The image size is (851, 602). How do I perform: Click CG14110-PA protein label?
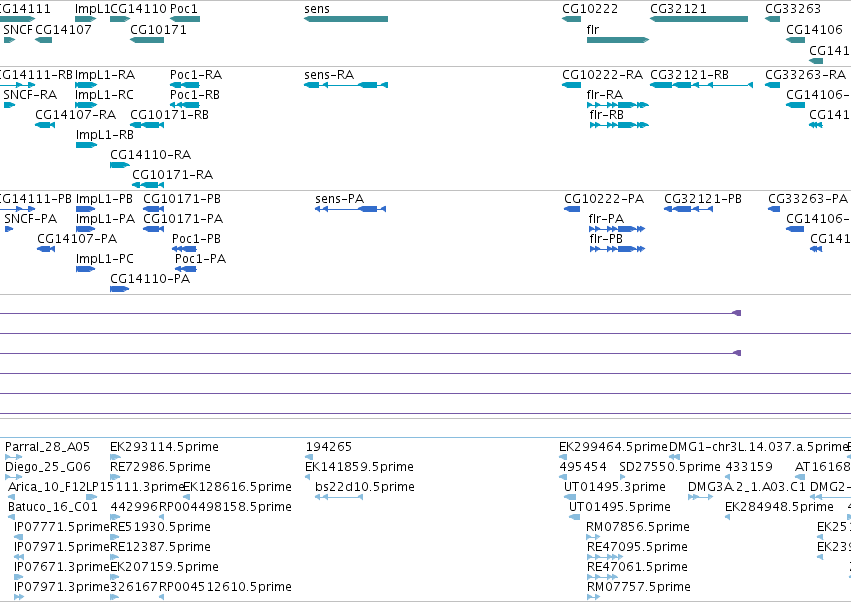[x=150, y=279]
